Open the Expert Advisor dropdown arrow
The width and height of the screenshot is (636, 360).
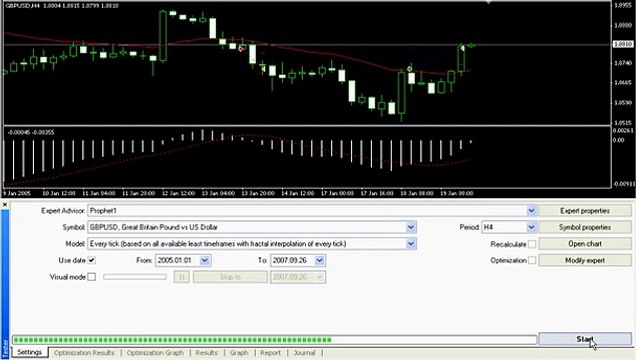pyautogui.click(x=531, y=211)
